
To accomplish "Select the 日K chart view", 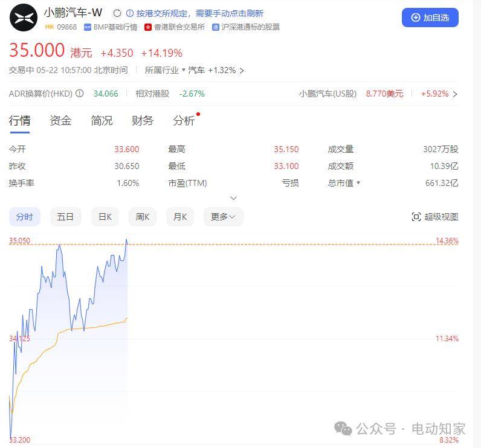I will click(x=105, y=217).
